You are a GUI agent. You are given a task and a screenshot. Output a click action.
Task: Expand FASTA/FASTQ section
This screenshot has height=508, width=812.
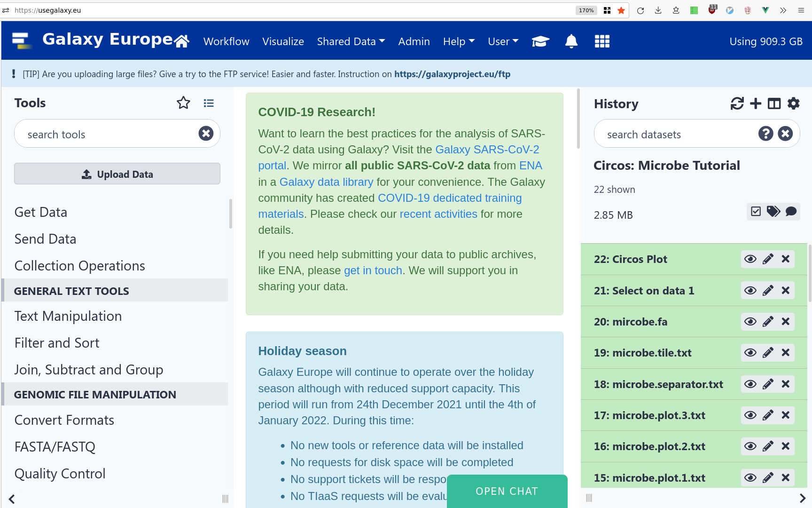point(55,447)
